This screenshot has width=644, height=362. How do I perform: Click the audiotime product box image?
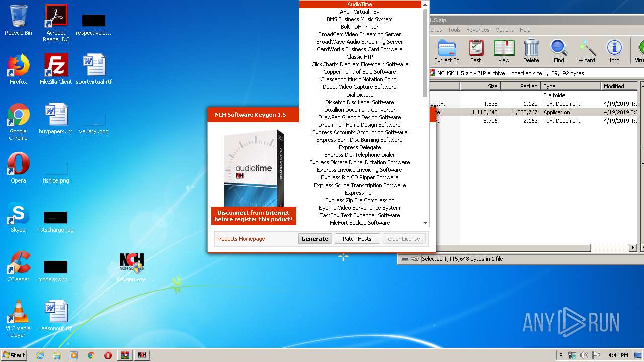tap(254, 168)
